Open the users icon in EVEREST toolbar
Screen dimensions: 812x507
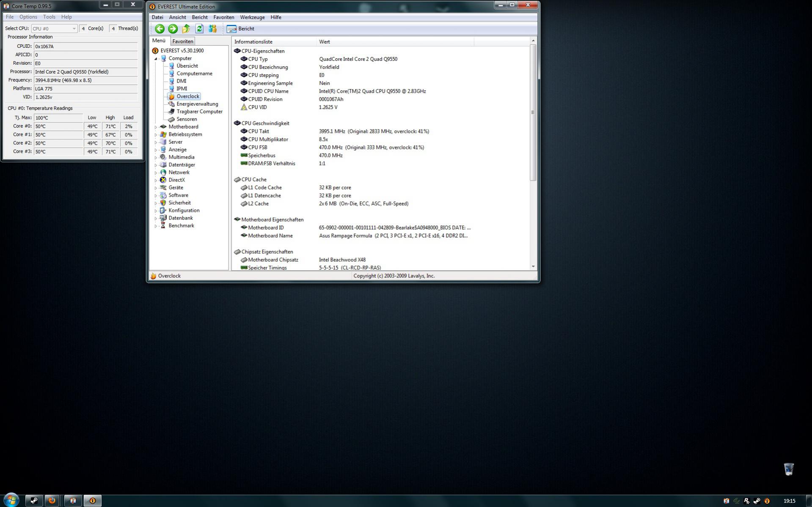coord(212,29)
